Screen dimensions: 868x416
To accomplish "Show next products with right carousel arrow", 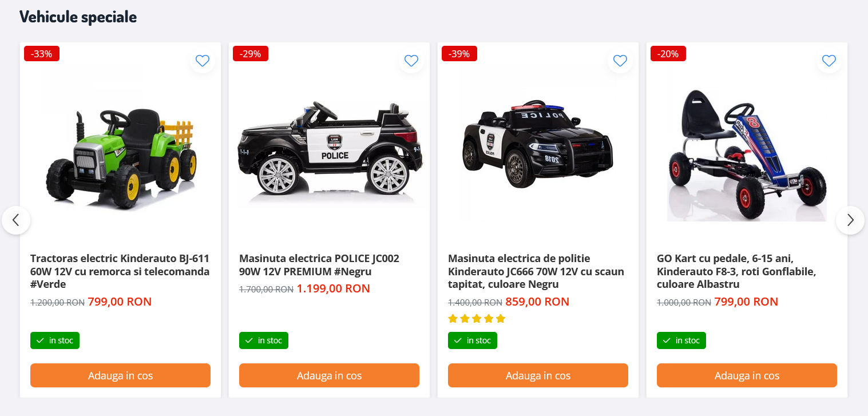I will 850,220.
